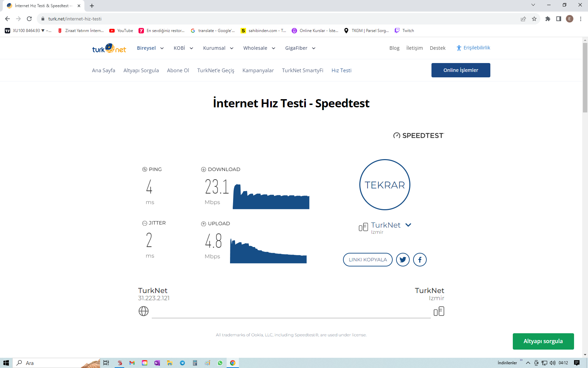The width and height of the screenshot is (588, 368).
Task: Open the YouTube bookmark
Action: [121, 31]
